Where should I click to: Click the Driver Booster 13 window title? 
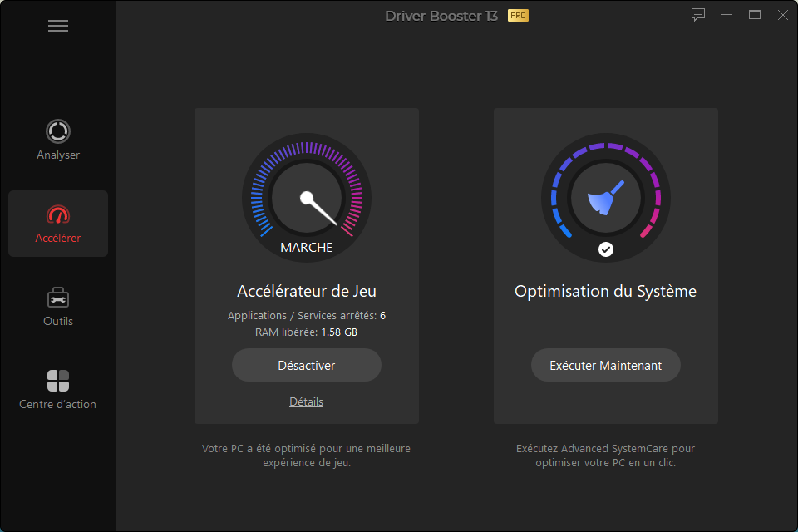441,16
